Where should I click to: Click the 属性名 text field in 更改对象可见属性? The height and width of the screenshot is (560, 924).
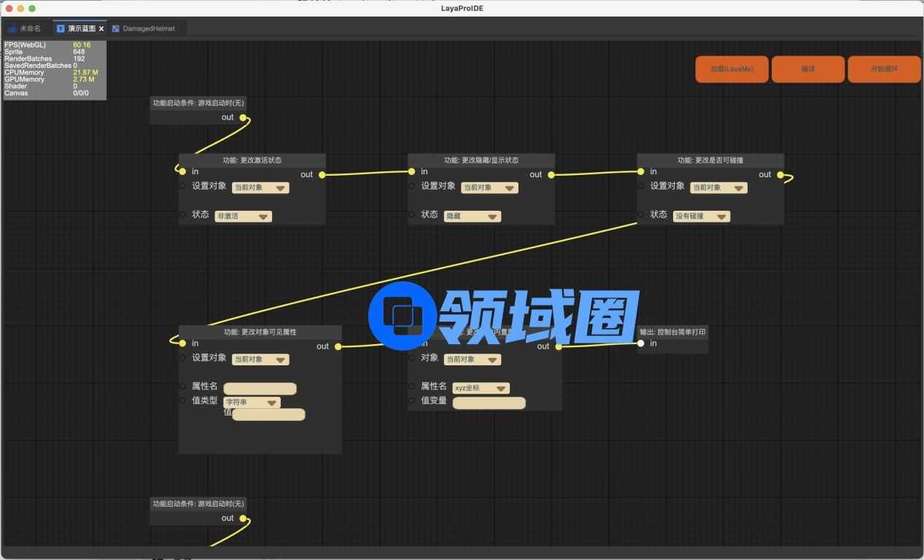pyautogui.click(x=260, y=389)
